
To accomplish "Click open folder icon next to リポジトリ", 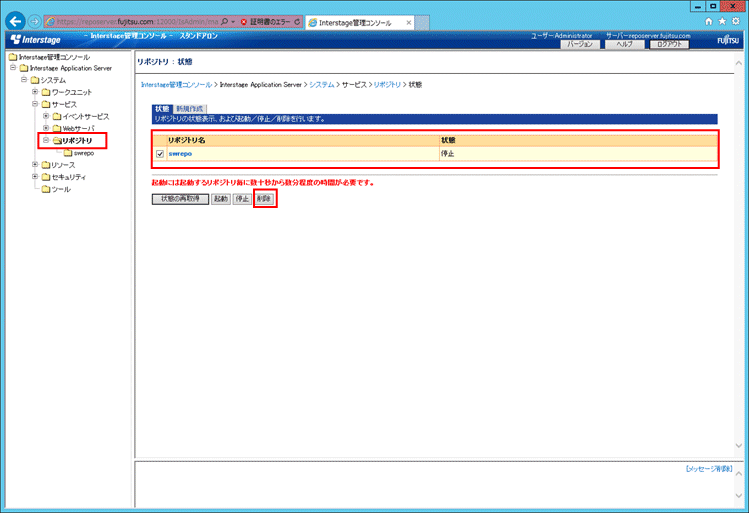I will coord(57,140).
